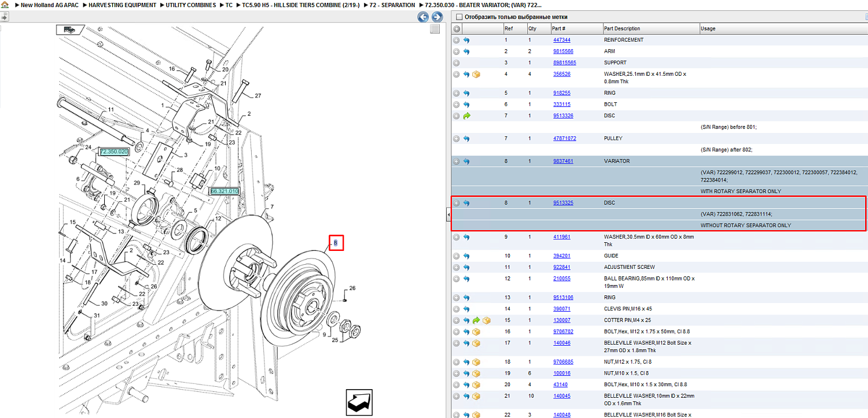Click the blue arrow icon on VARIATOR row
The width and height of the screenshot is (868, 418).
tap(466, 161)
